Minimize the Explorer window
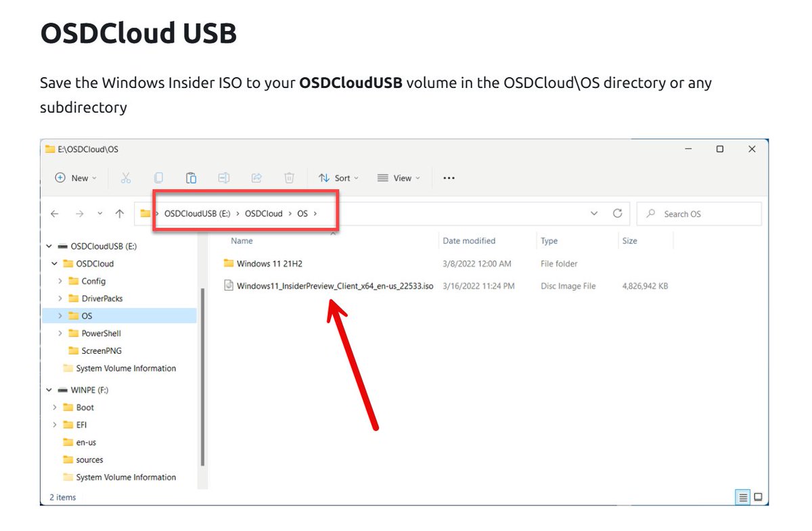 pos(688,149)
